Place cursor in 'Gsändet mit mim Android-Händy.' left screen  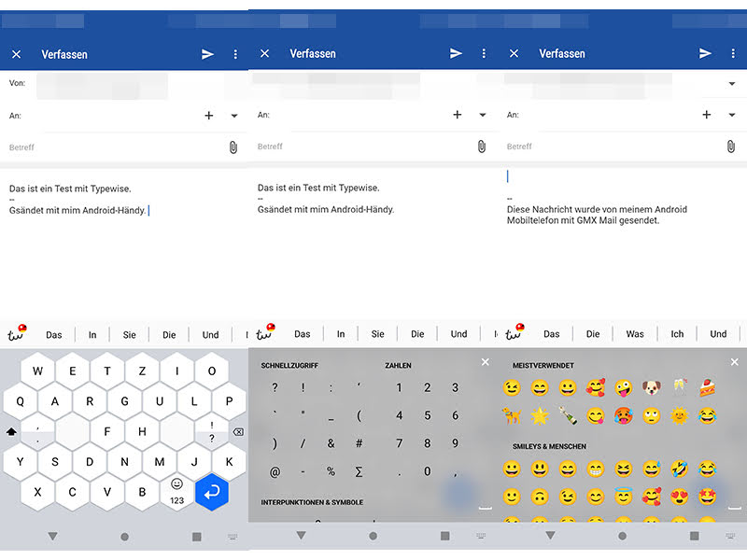pos(78,210)
